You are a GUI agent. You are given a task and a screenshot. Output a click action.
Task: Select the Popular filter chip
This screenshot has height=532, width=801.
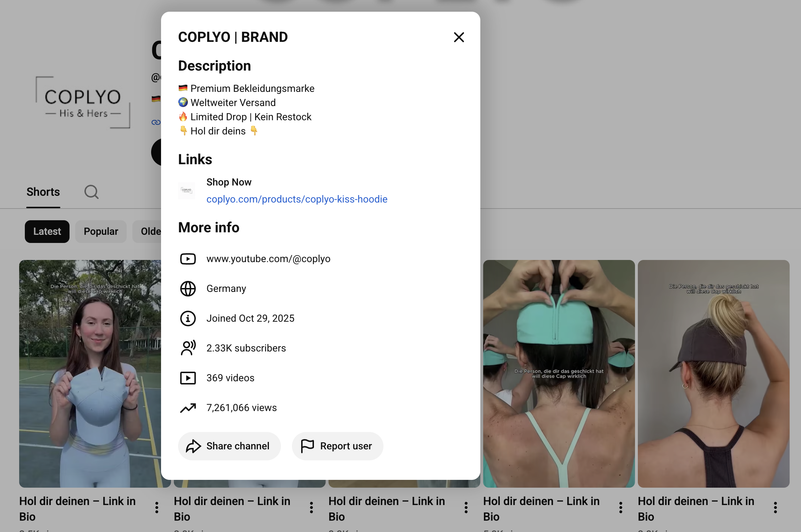[101, 231]
